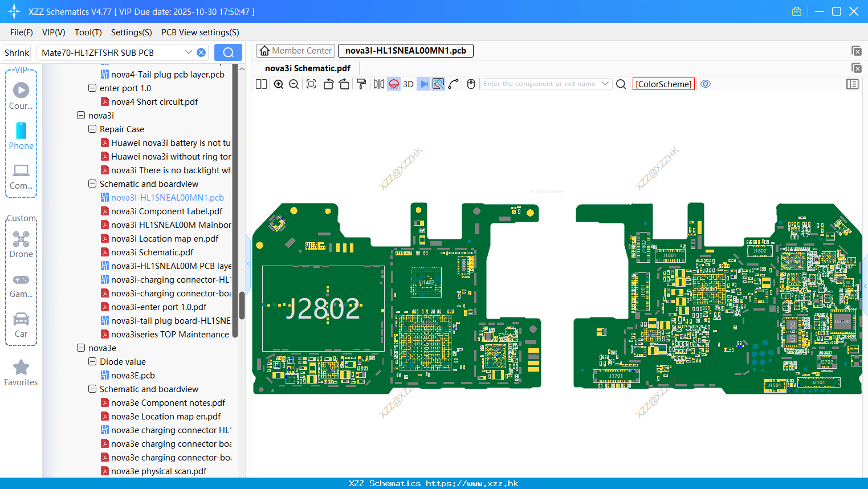Viewport: 868px width, 489px height.
Task: Collapse the nova3i tree node
Action: click(x=81, y=115)
